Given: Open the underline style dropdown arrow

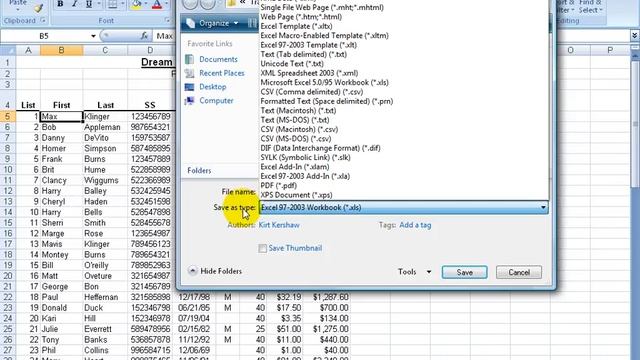Looking at the screenshot, I should (x=98, y=4).
